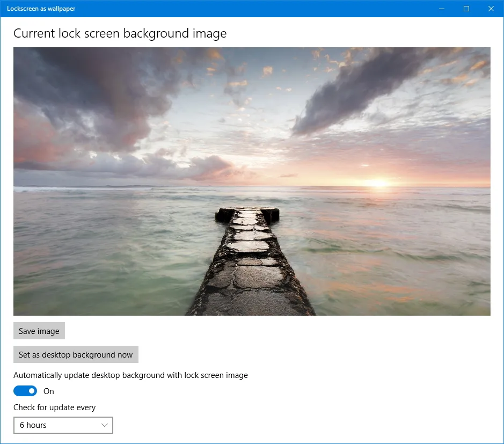Click the 'Automatically update desktop background' label text
The height and width of the screenshot is (444, 504).
pyautogui.click(x=130, y=375)
